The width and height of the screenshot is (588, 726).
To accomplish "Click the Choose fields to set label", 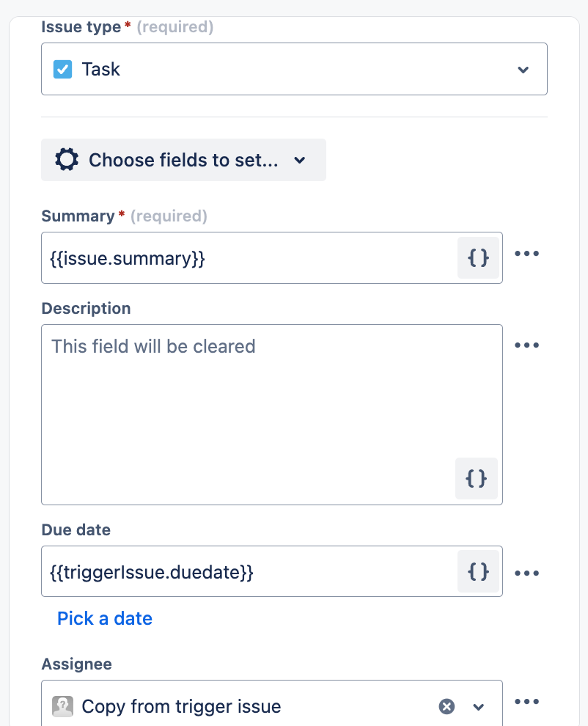I will 183,160.
